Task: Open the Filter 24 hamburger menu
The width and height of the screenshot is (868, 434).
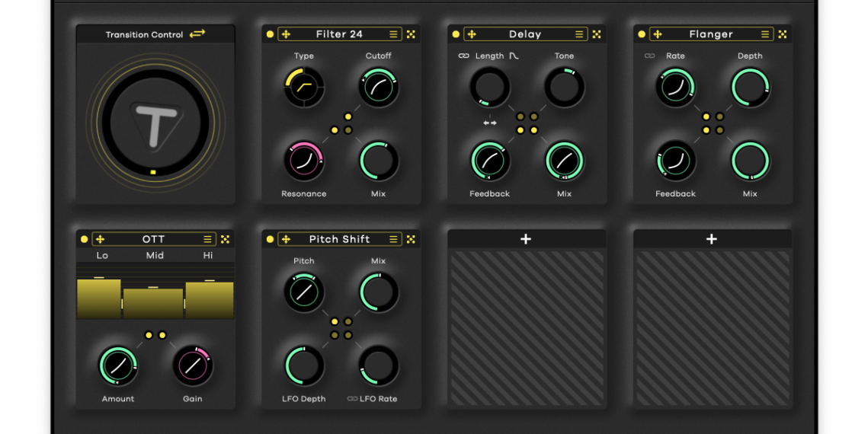Action: click(393, 34)
